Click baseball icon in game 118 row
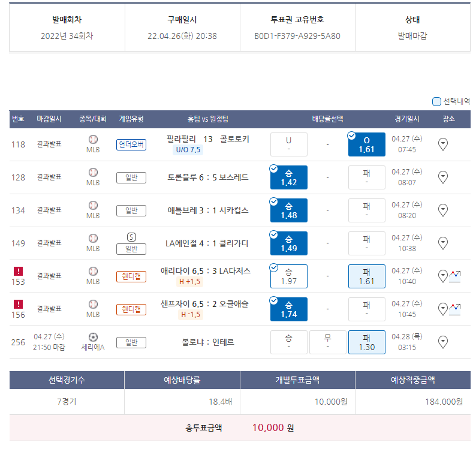 (93, 139)
